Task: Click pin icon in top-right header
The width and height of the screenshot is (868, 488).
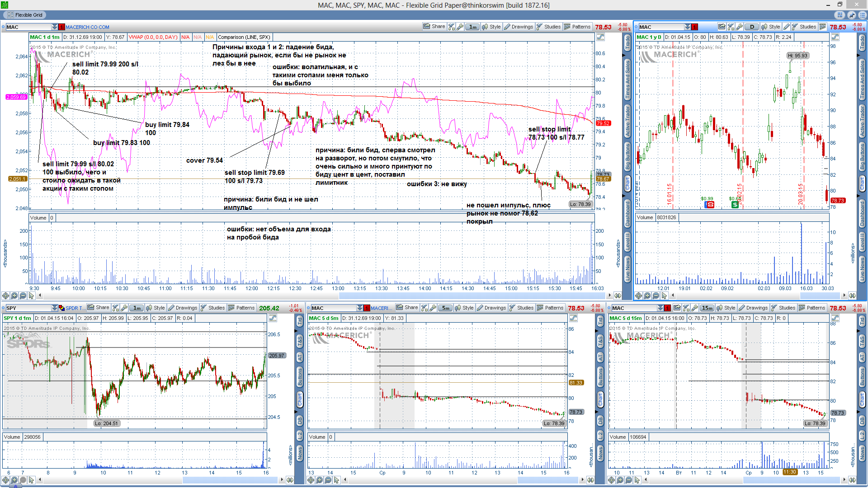Action: tap(852, 15)
